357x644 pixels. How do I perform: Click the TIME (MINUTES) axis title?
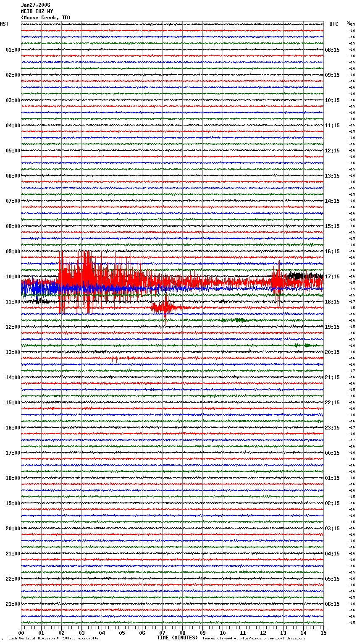[177, 638]
